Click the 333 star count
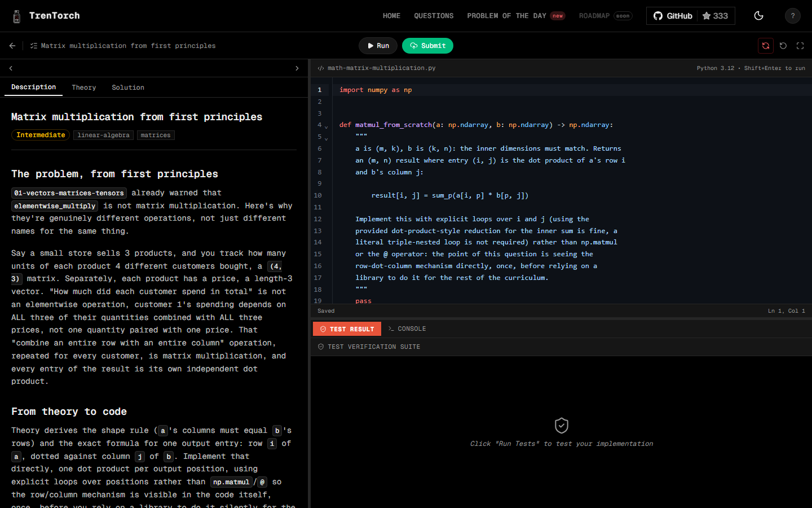The height and width of the screenshot is (508, 812). tap(715, 16)
